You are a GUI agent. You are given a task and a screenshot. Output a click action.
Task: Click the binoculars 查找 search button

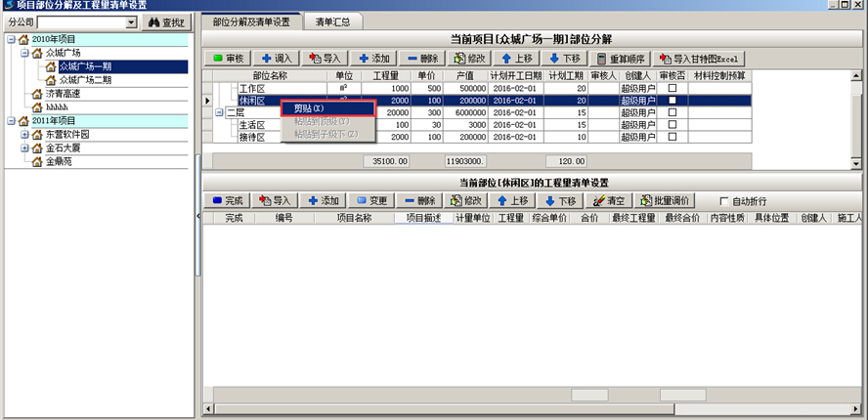click(x=164, y=21)
